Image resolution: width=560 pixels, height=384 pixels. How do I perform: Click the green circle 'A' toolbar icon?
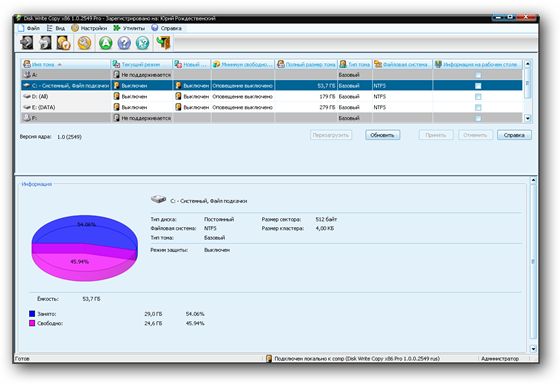point(106,43)
